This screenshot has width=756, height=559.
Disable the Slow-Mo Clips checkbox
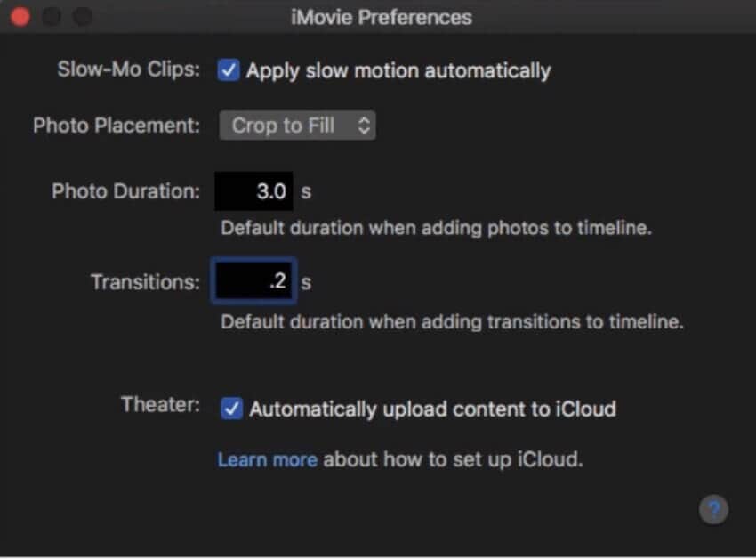[229, 70]
